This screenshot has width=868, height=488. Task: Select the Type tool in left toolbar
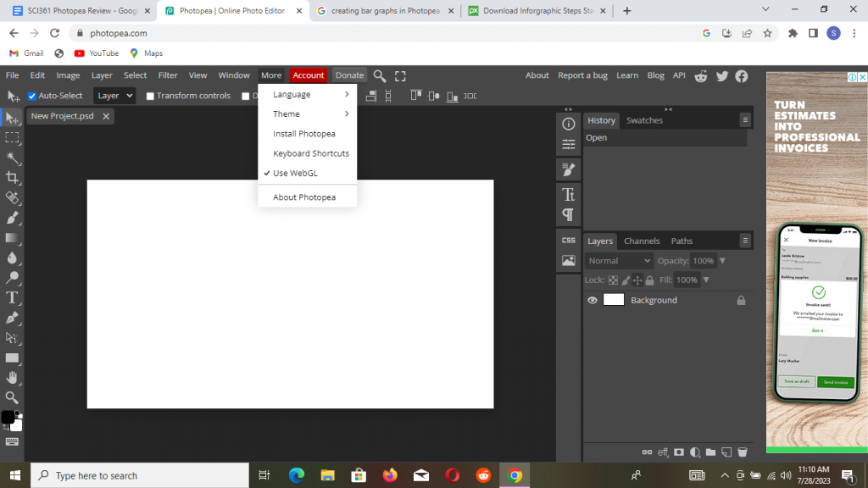pyautogui.click(x=13, y=297)
